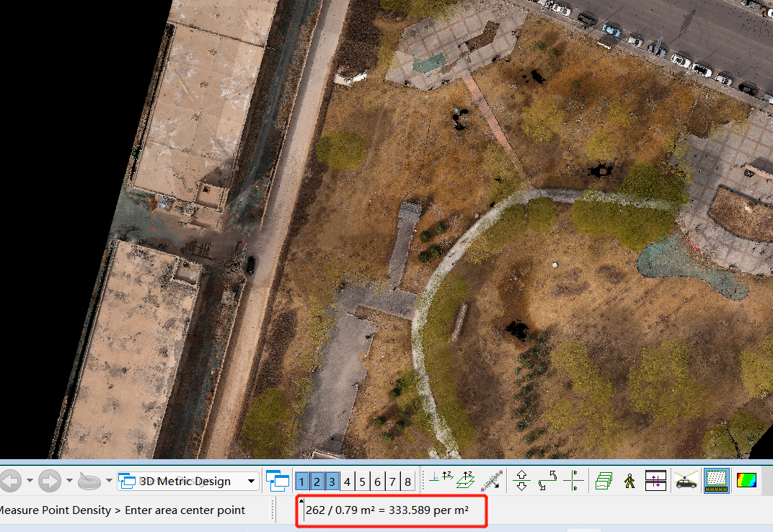This screenshot has width=773, height=532.
Task: Toggle view 1 on or off
Action: click(301, 481)
